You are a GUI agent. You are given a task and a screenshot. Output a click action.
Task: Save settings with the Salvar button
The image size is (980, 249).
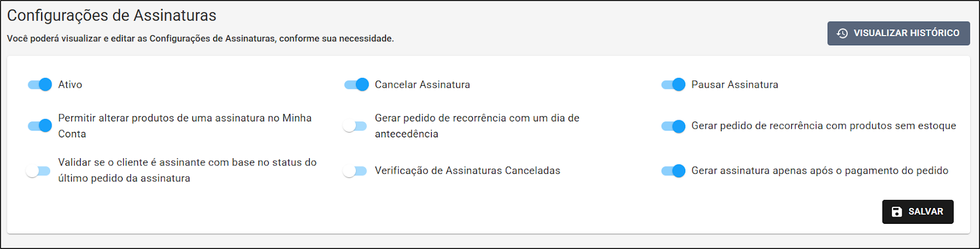click(918, 212)
